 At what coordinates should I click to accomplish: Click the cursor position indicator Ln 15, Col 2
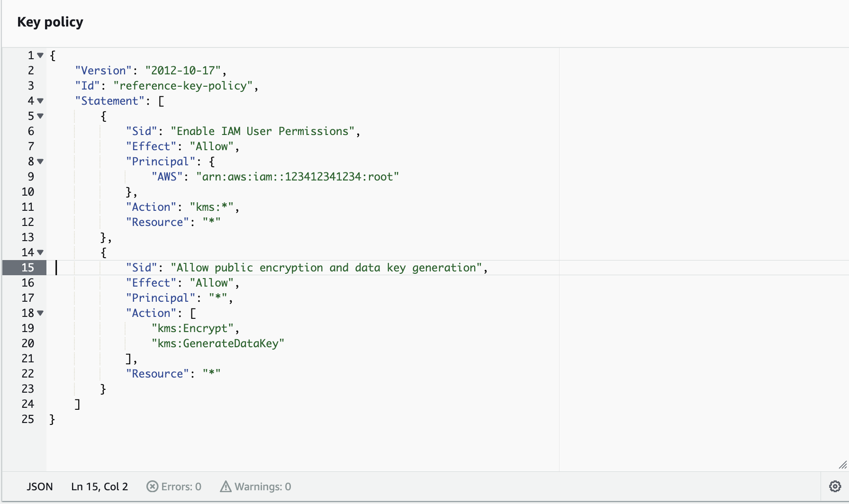pyautogui.click(x=99, y=486)
